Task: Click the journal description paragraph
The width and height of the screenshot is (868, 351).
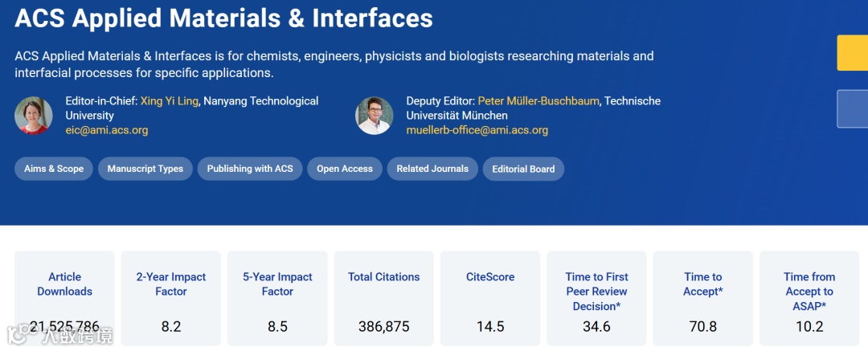Action: pyautogui.click(x=334, y=64)
